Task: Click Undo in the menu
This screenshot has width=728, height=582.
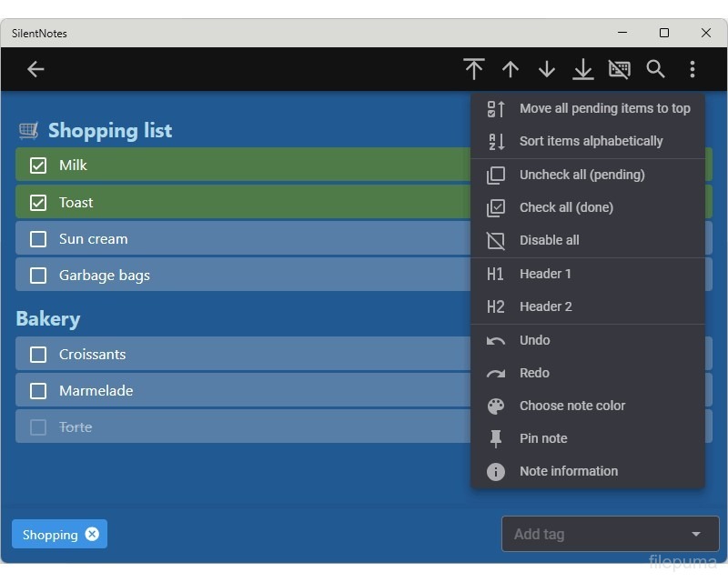Action: [534, 340]
